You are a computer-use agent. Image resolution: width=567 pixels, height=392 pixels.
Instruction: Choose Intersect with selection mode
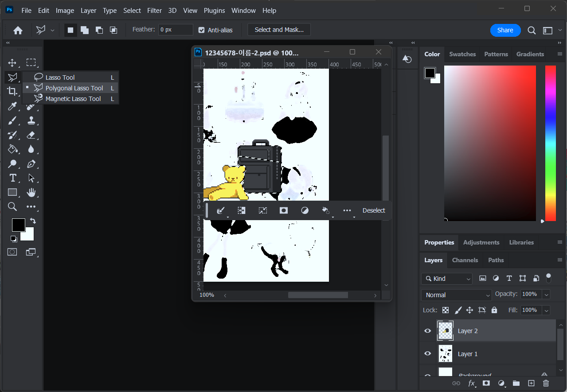113,30
